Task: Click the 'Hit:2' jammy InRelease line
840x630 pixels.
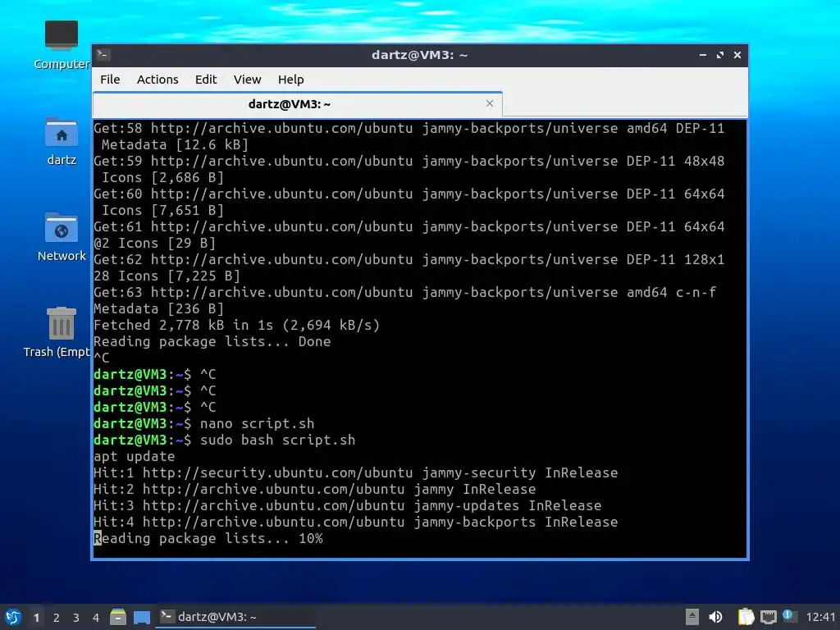Action: [x=314, y=490]
